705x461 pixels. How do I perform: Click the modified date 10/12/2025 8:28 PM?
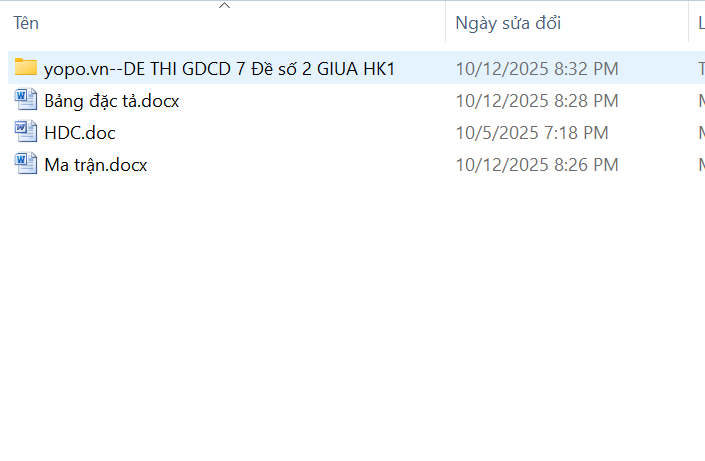tap(537, 101)
